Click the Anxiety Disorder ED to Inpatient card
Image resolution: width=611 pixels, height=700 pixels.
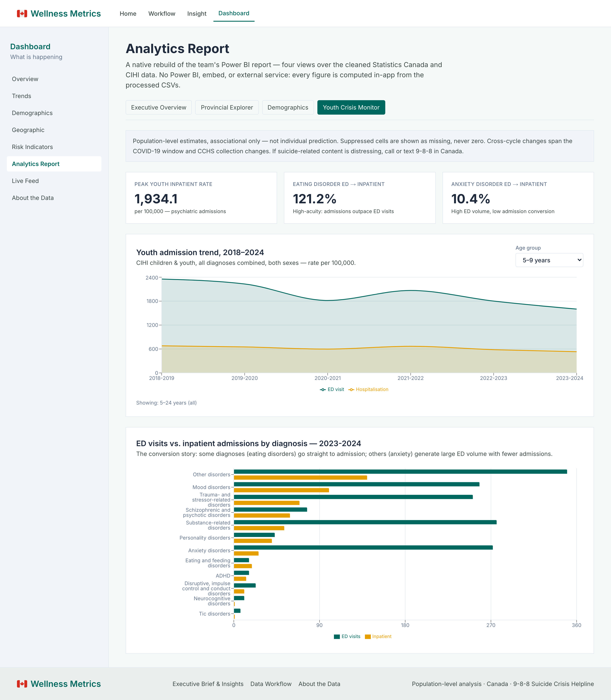tap(518, 198)
